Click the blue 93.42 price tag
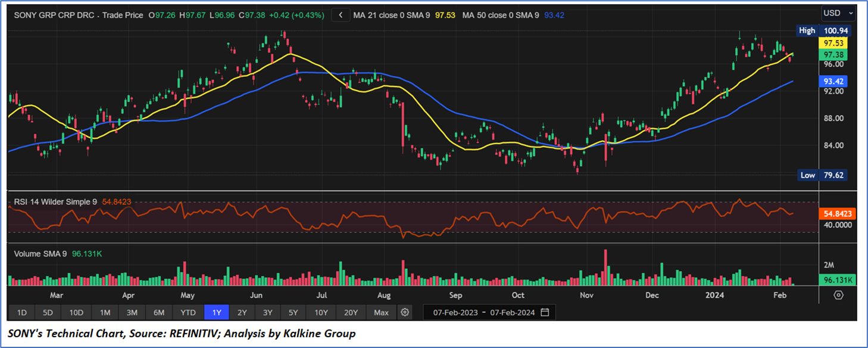The width and height of the screenshot is (868, 348). 833,81
